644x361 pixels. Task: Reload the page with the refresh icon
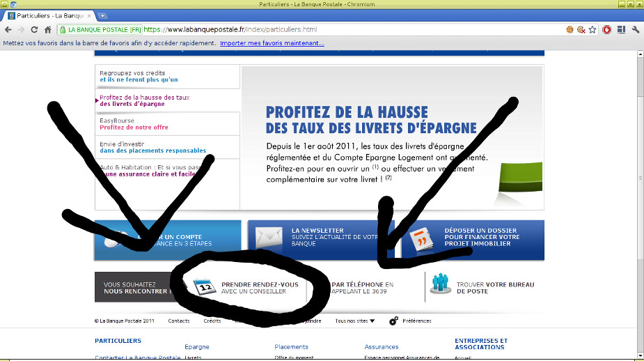tap(35, 29)
